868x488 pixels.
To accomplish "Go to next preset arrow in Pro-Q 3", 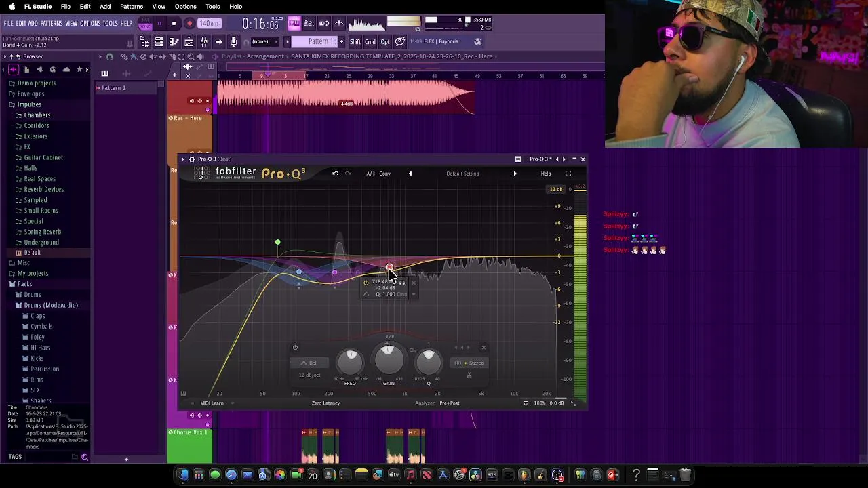I will (515, 174).
